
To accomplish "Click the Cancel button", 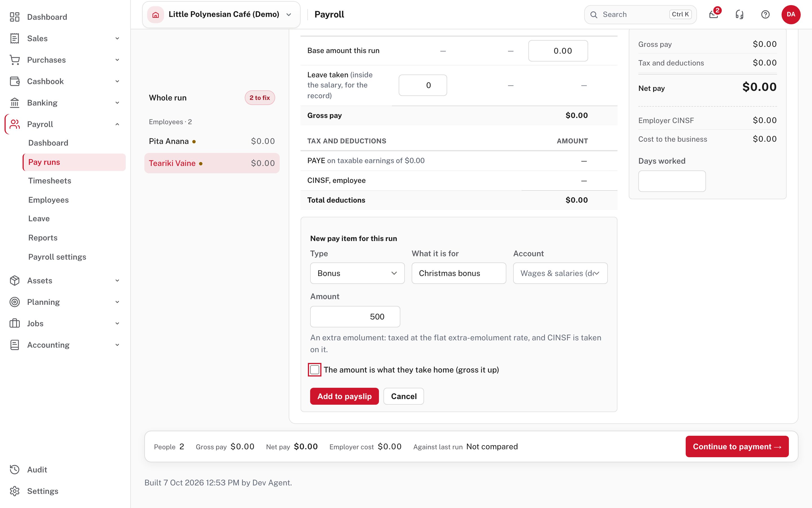I will [404, 397].
